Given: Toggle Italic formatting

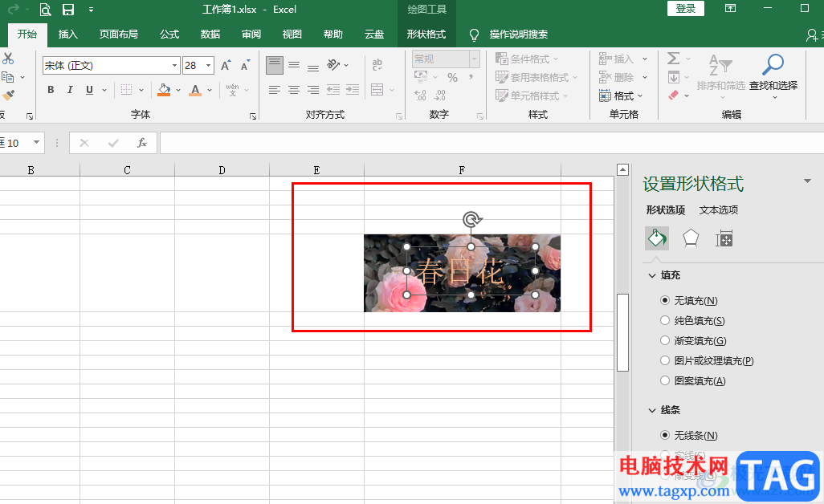Looking at the screenshot, I should [x=70, y=90].
